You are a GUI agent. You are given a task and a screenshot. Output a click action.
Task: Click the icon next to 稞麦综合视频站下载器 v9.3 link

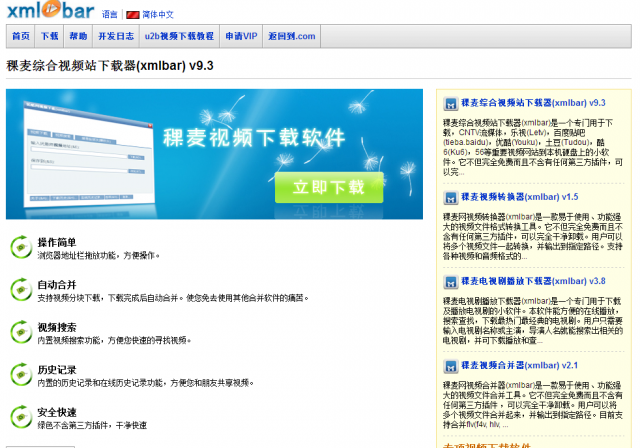[451, 104]
